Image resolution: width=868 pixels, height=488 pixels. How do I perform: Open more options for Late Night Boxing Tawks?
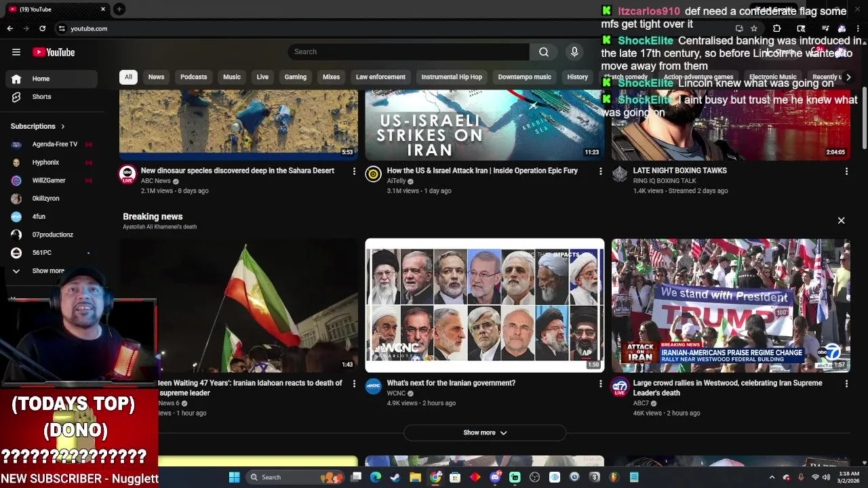pyautogui.click(x=846, y=171)
